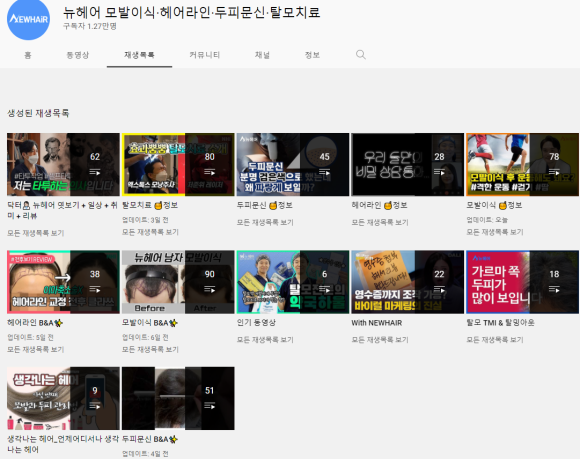
Task: Open the 인기 동영상 playlist title
Action: [256, 323]
